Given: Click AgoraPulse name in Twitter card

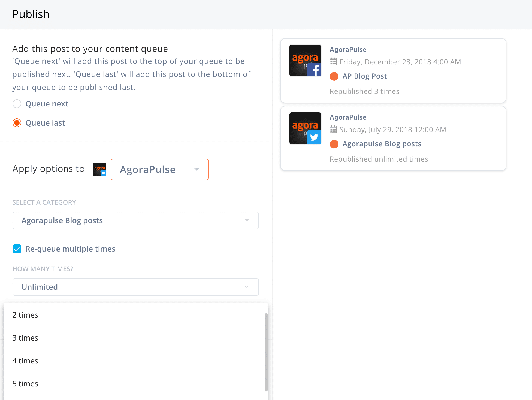Looking at the screenshot, I should pyautogui.click(x=348, y=117).
